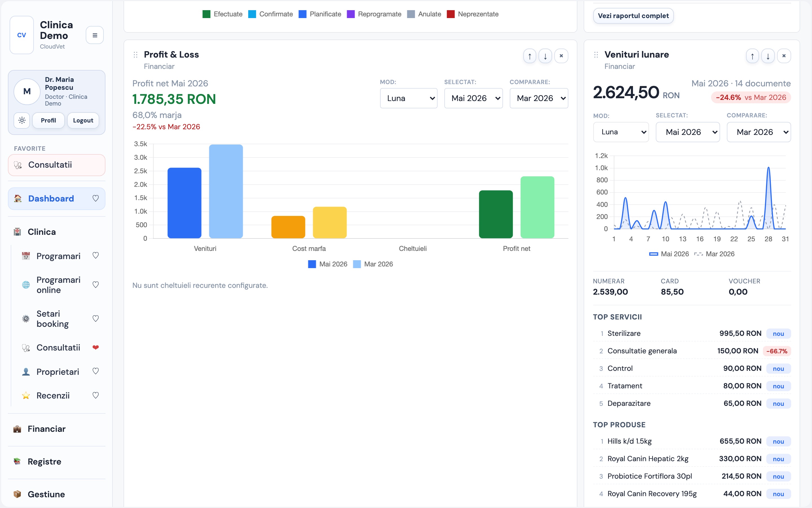Click Vezi raportul complet button
The image size is (812, 508).
[633, 16]
